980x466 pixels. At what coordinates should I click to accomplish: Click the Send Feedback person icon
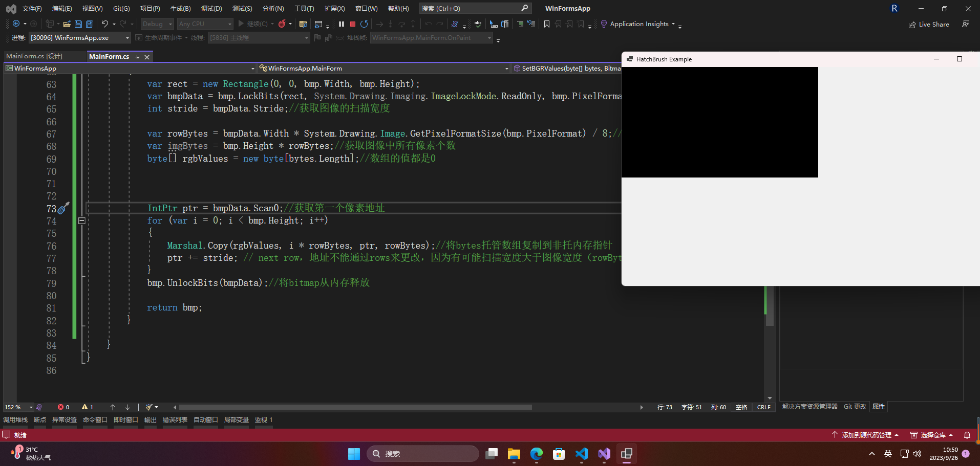966,24
